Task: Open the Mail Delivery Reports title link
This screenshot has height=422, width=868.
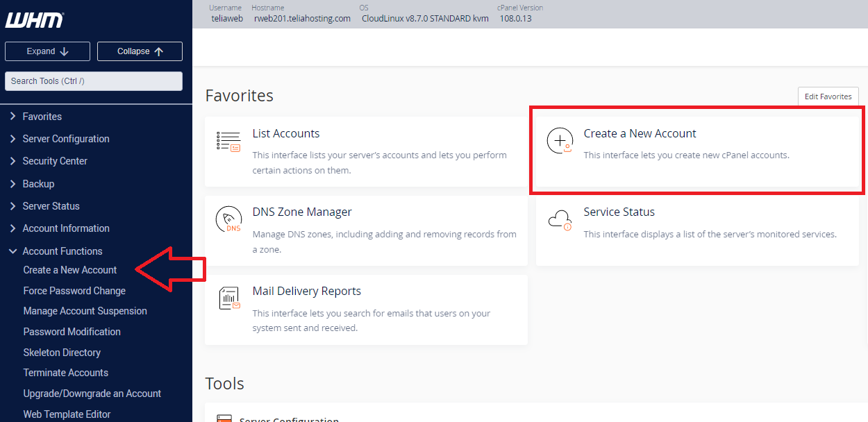Action: point(307,291)
